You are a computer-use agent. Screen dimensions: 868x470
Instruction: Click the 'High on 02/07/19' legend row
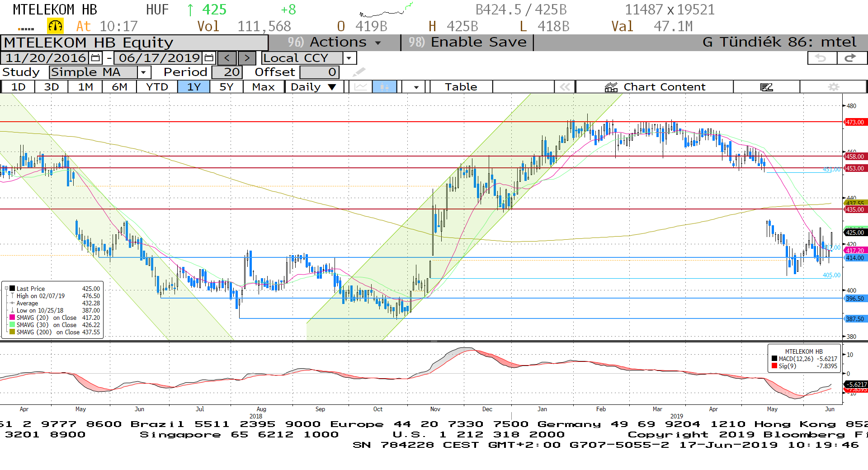pos(54,296)
